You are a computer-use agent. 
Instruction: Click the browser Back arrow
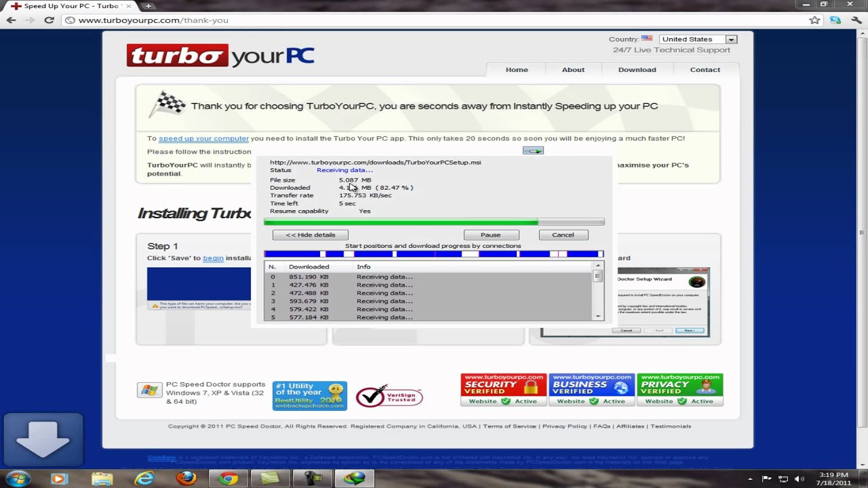point(11,20)
